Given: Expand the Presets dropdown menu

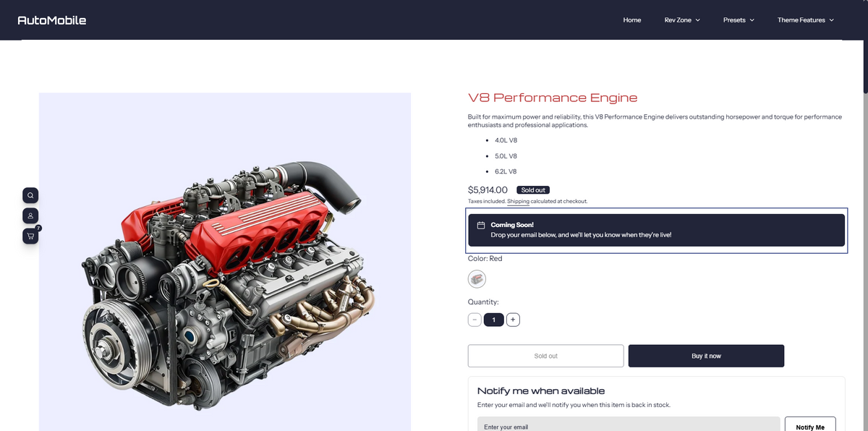Looking at the screenshot, I should click(x=739, y=20).
